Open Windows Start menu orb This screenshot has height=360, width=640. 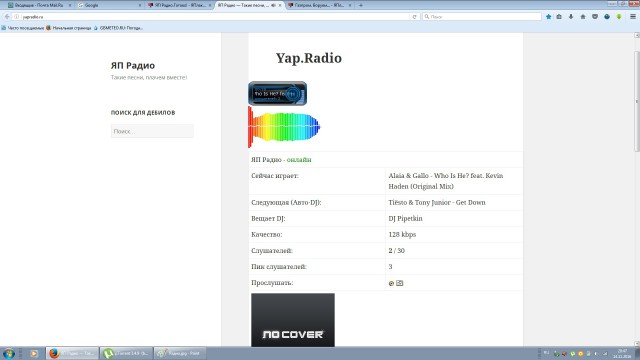pyautogui.click(x=9, y=353)
